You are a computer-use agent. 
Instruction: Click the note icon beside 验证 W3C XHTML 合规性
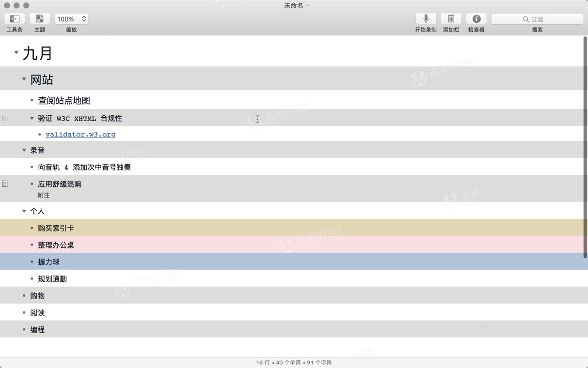(x=4, y=117)
